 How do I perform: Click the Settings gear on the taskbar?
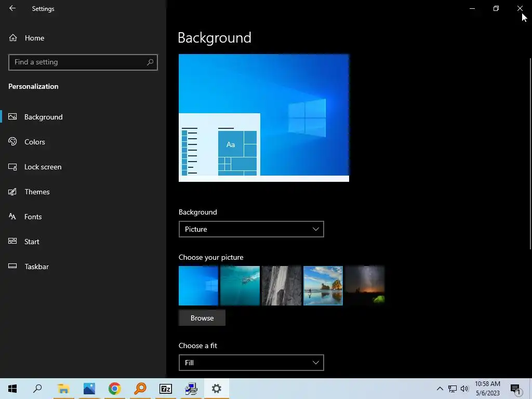(217, 389)
